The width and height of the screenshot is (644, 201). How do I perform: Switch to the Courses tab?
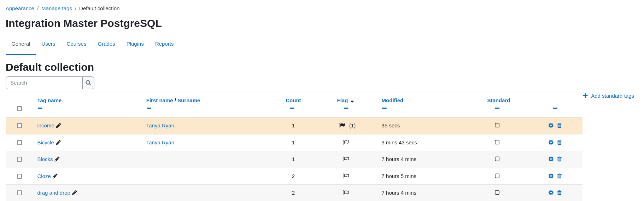(76, 44)
